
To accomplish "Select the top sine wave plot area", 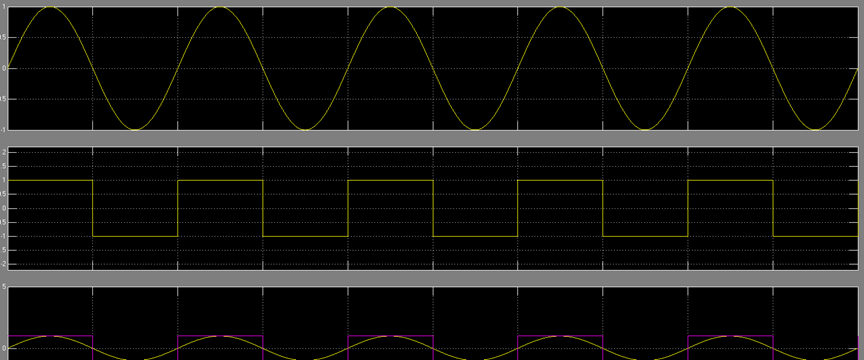I will point(433,68).
